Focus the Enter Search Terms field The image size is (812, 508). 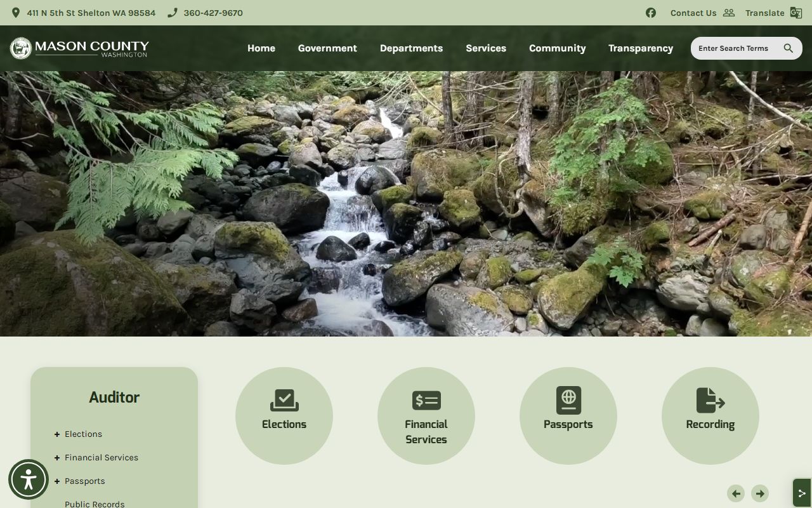pyautogui.click(x=736, y=48)
